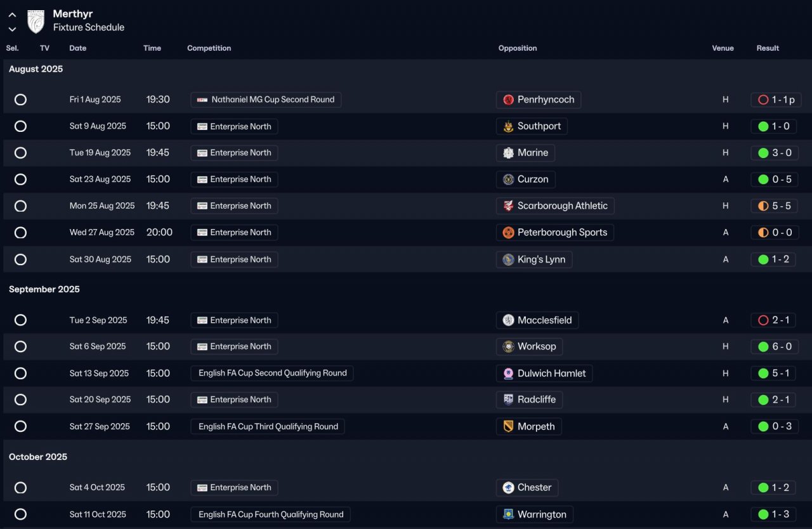Select the Marine fixture radio button
Viewport: 812px width, 529px height.
coord(20,153)
